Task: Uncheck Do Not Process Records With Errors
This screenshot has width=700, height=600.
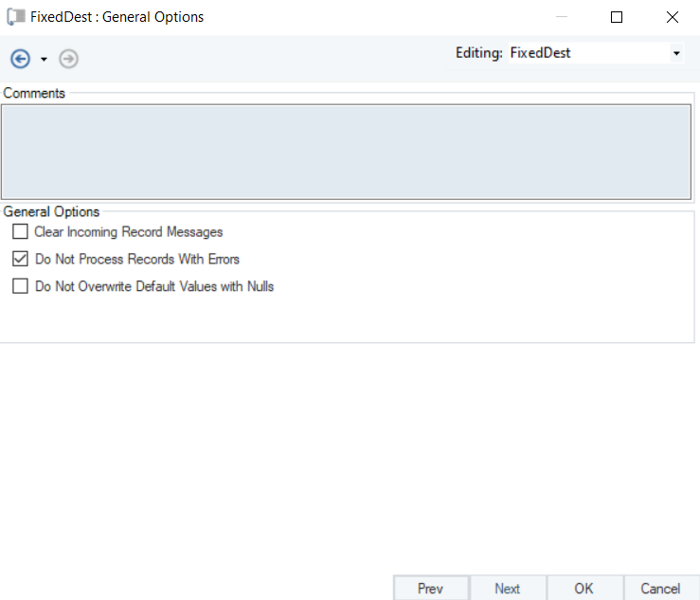Action: click(x=20, y=259)
